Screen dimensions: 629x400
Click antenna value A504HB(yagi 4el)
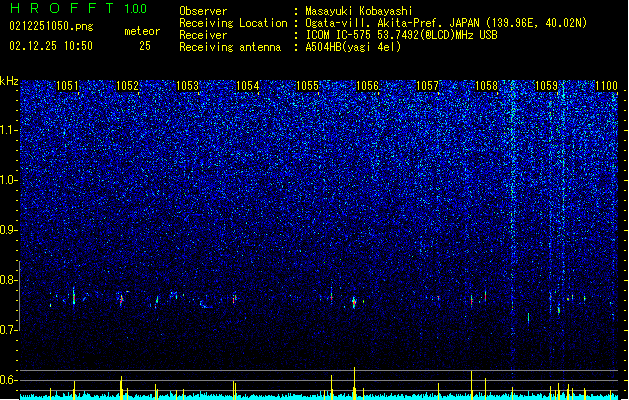coord(353,47)
